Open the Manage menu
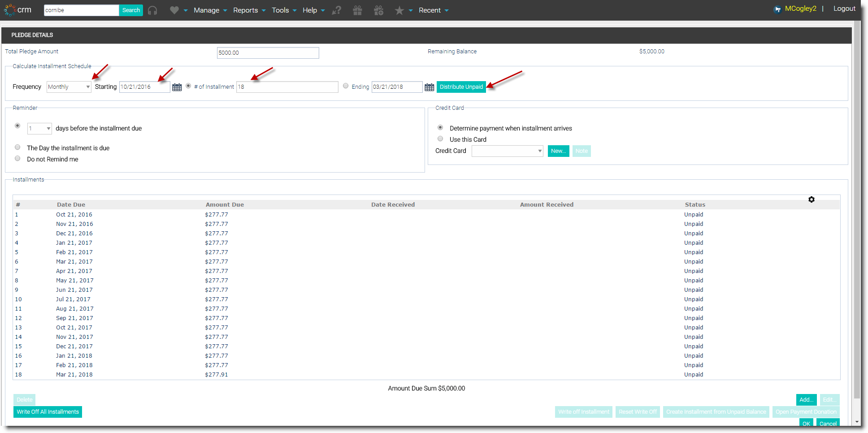 coord(210,10)
